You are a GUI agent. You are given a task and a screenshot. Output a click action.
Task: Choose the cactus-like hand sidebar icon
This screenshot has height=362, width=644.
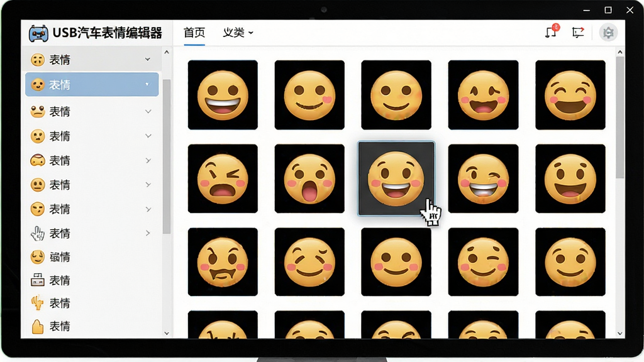pos(37,303)
